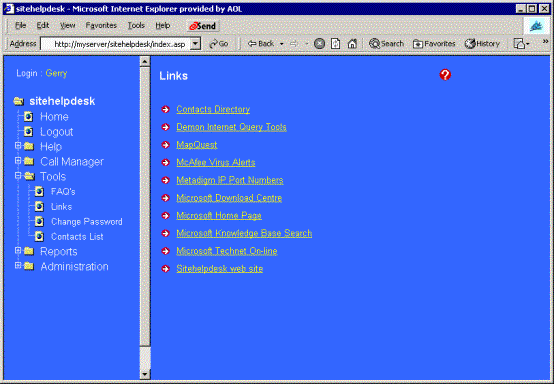Image resolution: width=554 pixels, height=384 pixels.
Task: Open FAQ's under Tools
Action: [63, 191]
